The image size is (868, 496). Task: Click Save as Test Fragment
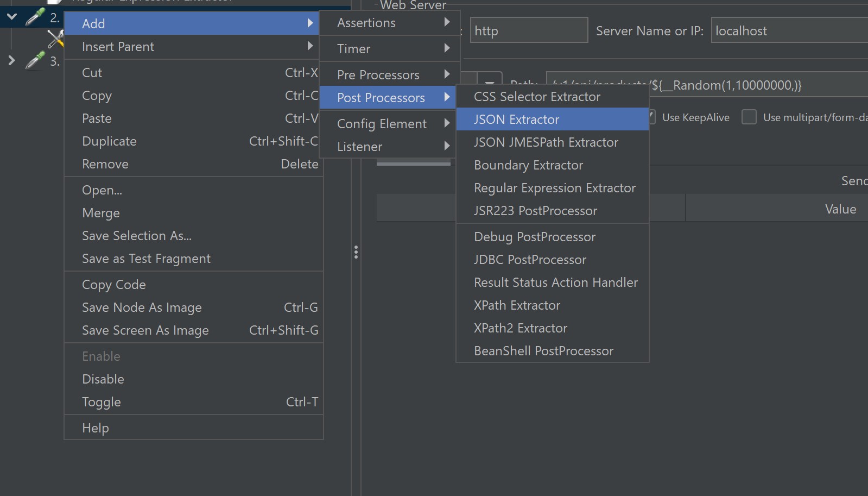coord(146,259)
